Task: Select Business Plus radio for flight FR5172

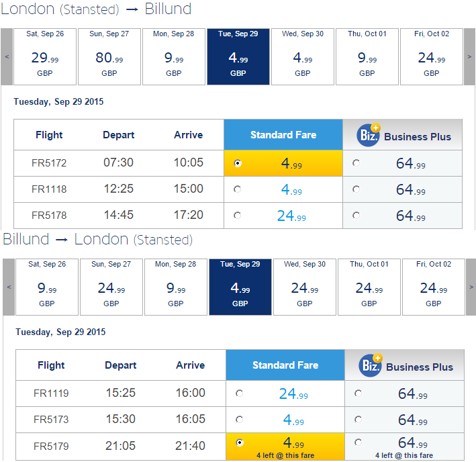Action: click(356, 163)
